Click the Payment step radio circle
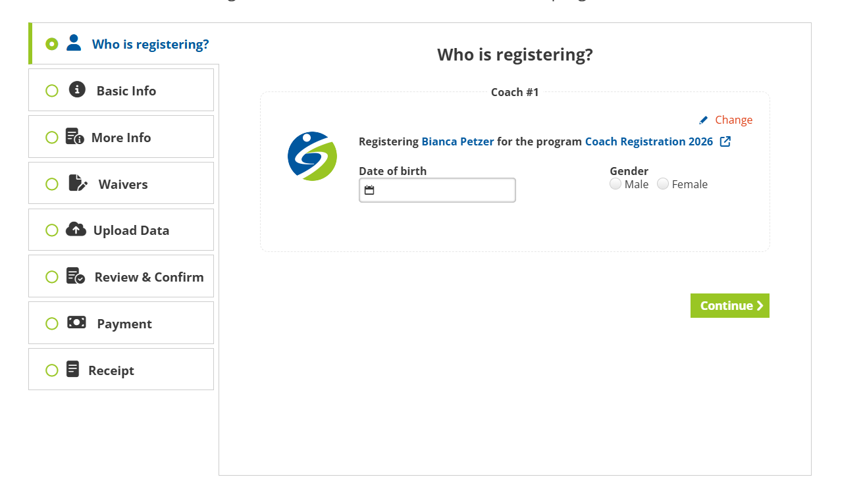 [52, 324]
